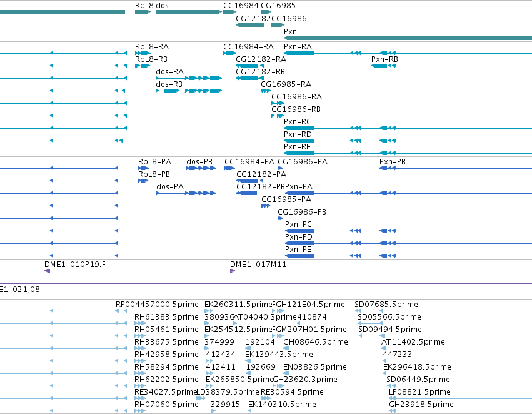Click the Pxn-PD label

pos(298,237)
